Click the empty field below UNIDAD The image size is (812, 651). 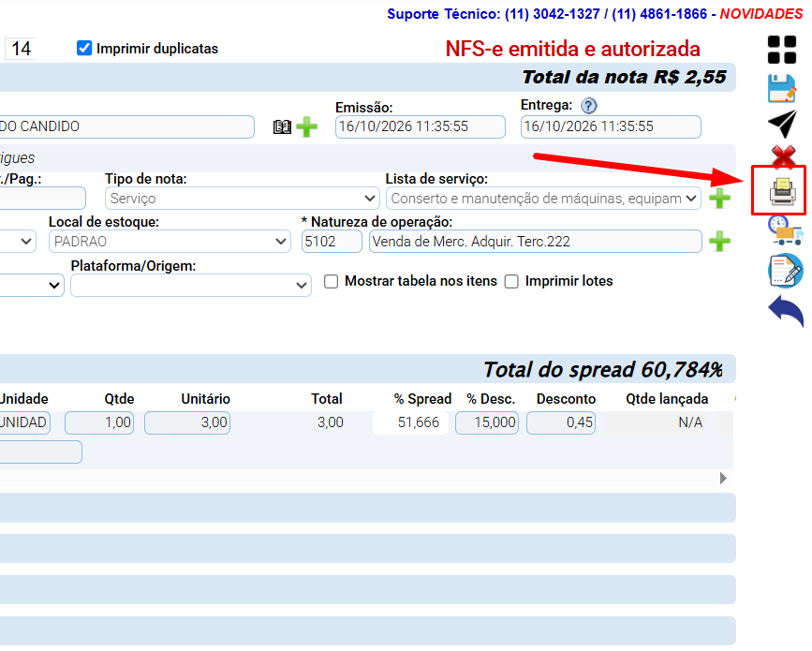pos(41,452)
